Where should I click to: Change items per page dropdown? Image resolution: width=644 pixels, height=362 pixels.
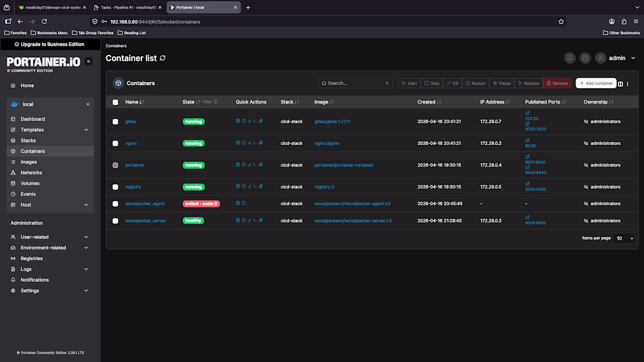click(x=624, y=238)
